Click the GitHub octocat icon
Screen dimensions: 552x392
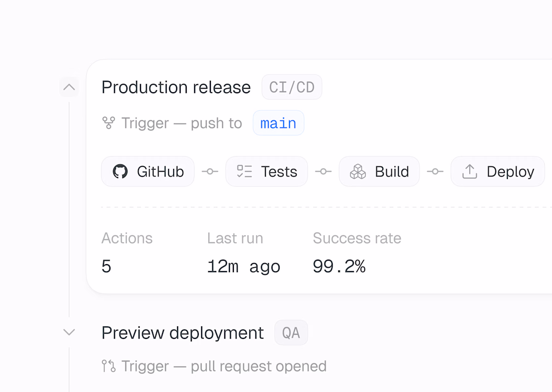point(120,171)
